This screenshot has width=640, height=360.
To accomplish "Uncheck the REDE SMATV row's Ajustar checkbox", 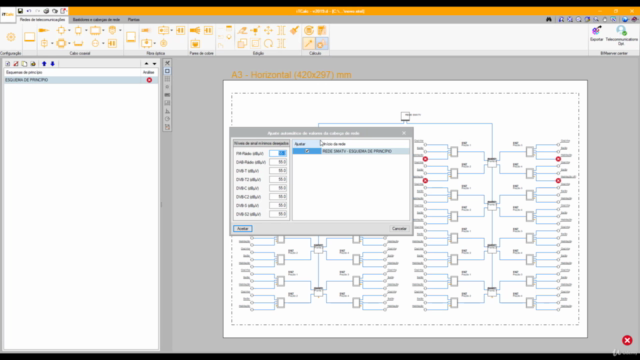I will tap(307, 151).
